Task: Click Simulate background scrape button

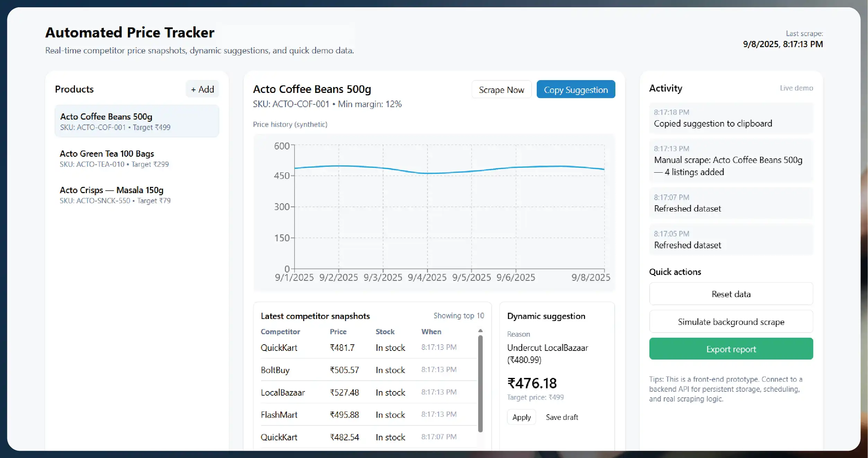Action: click(x=731, y=322)
